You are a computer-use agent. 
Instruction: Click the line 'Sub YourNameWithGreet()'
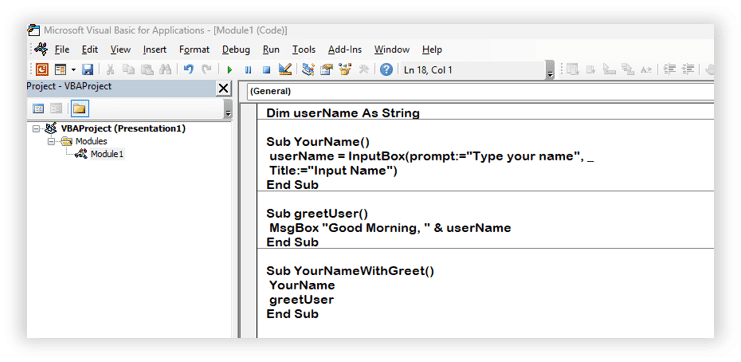coord(350,271)
